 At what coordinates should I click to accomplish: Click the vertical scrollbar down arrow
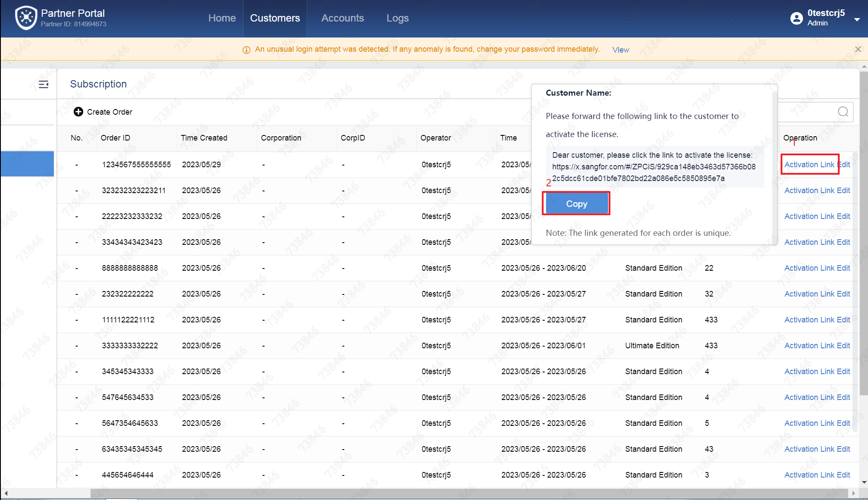coord(863,482)
